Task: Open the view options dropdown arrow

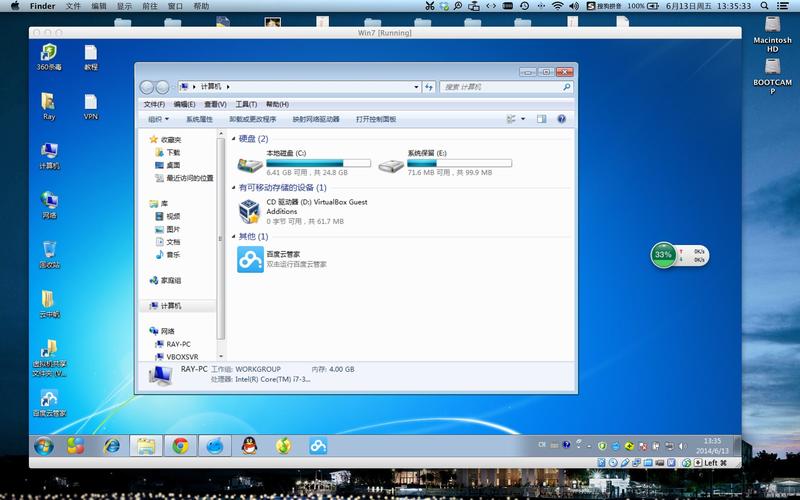Action: coord(523,119)
